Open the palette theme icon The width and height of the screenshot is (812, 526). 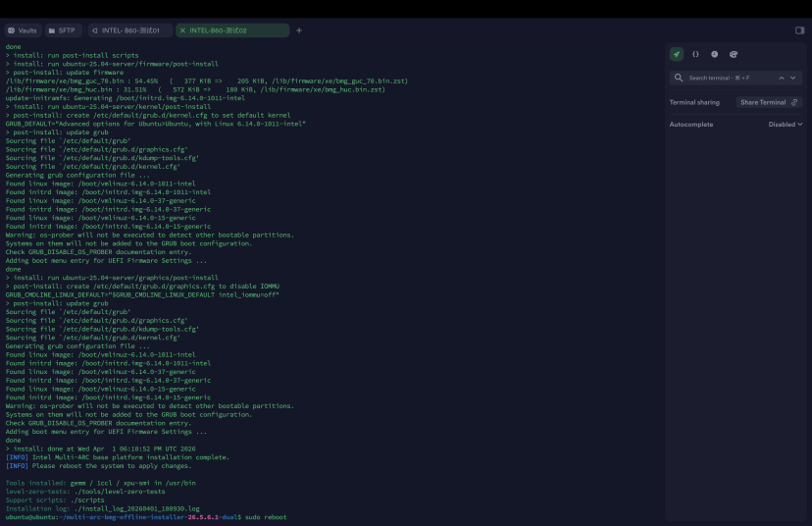pos(734,54)
